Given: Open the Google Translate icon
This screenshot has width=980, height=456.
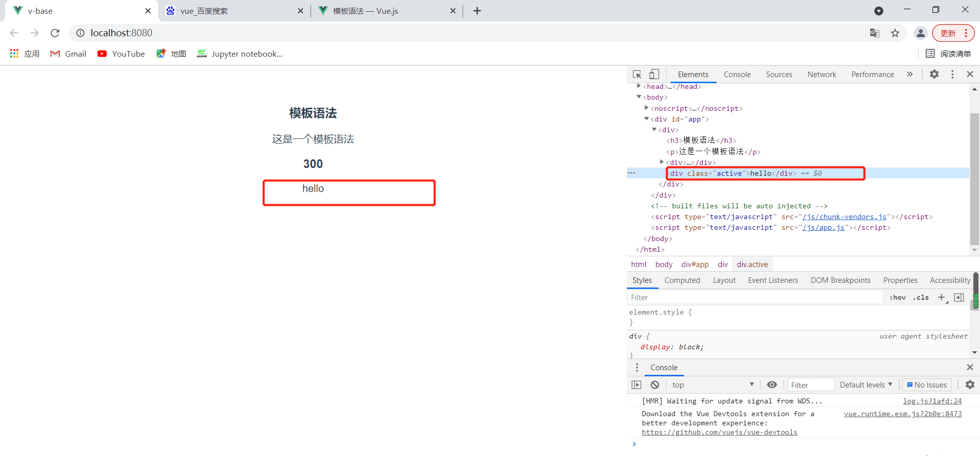Looking at the screenshot, I should coord(874,33).
